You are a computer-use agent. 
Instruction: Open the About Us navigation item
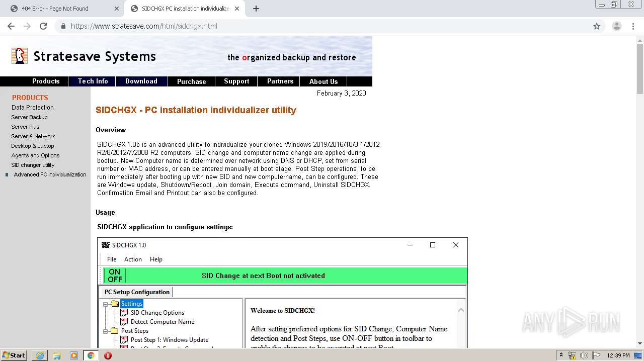point(324,81)
